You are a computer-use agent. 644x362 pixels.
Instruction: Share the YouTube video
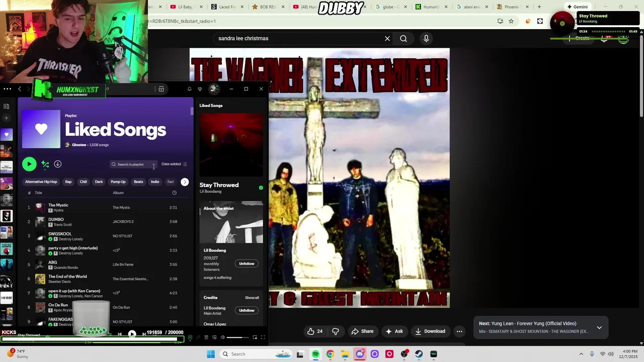362,331
